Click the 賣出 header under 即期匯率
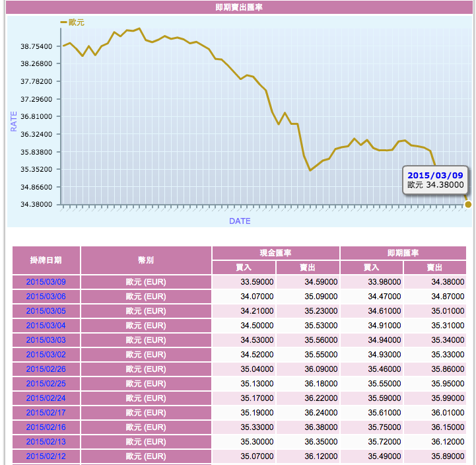Screen dimensions: 476x465 pos(434,268)
